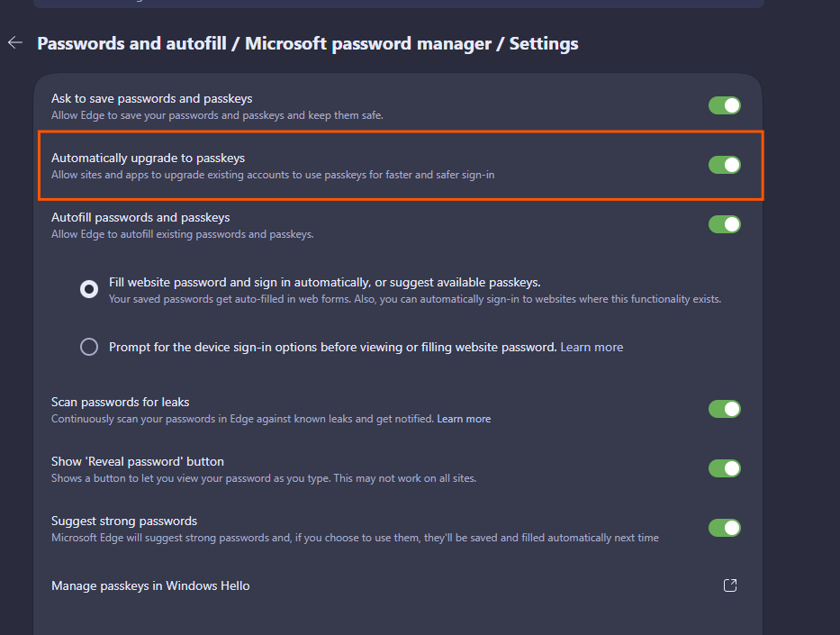Click 'Scan passwords for leaks' label
This screenshot has width=840, height=635.
tap(120, 402)
